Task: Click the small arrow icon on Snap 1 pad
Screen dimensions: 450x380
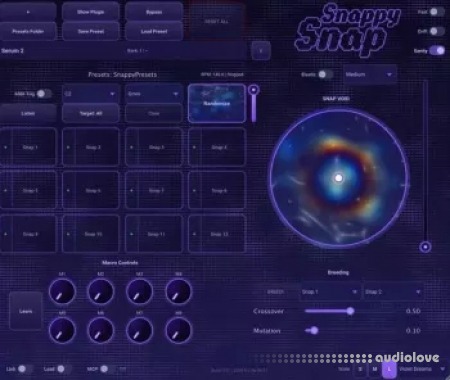Action: coord(5,147)
